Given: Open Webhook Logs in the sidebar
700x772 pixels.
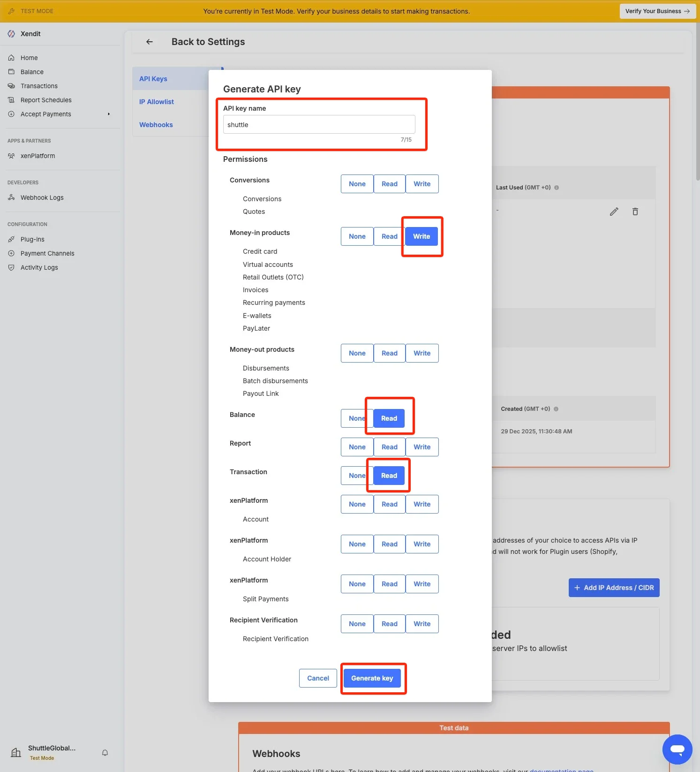Looking at the screenshot, I should 42,197.
